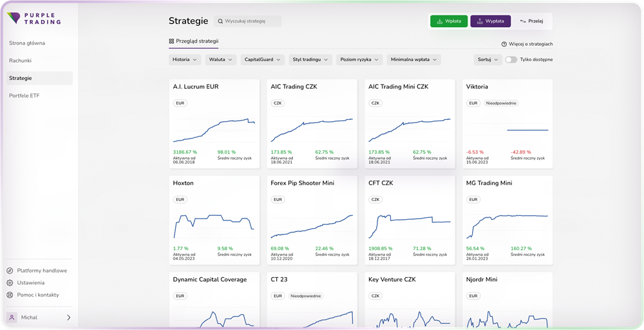This screenshot has width=644, height=330.
Task: Click the transfer arrows icon beside Przelej
Action: tap(523, 21)
